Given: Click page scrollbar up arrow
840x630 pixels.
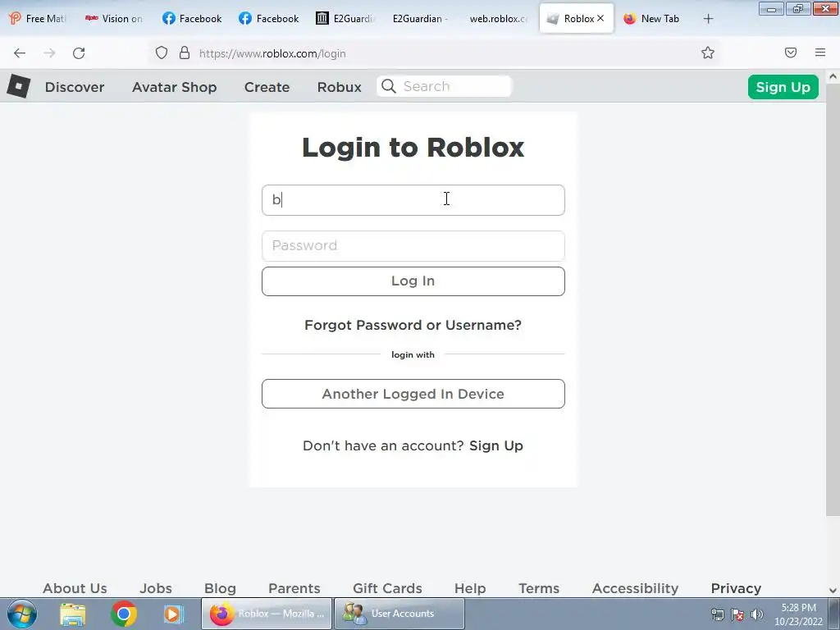Looking at the screenshot, I should point(833,76).
